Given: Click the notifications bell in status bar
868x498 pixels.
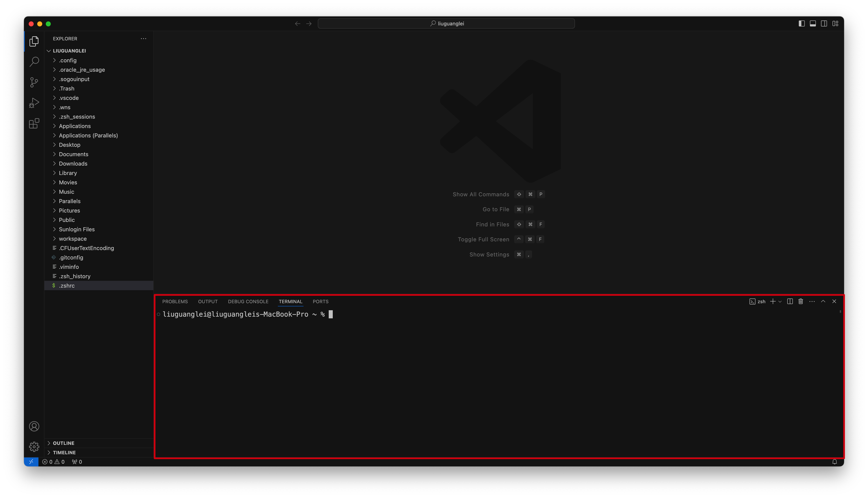Looking at the screenshot, I should pos(834,462).
